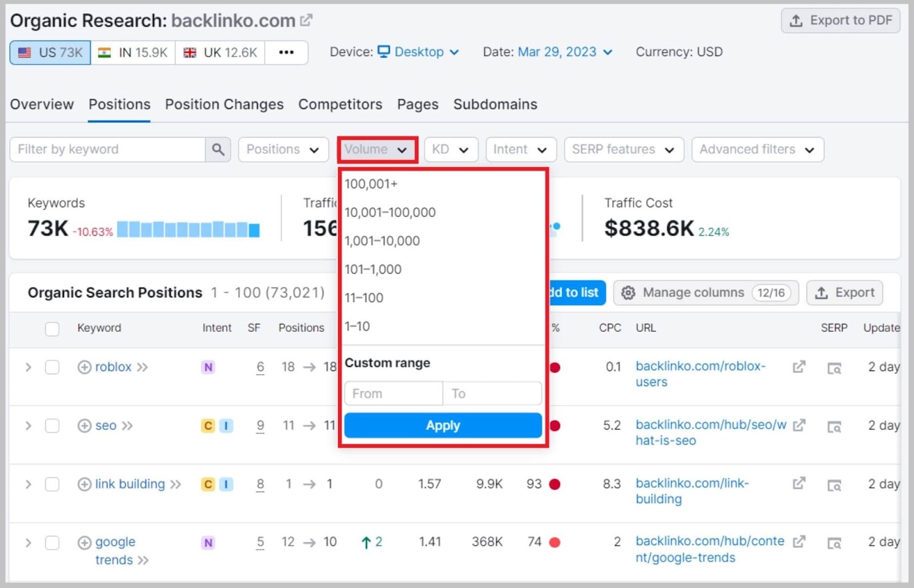Change the Desktop device dropdown
Image resolution: width=914 pixels, height=588 pixels.
(419, 52)
